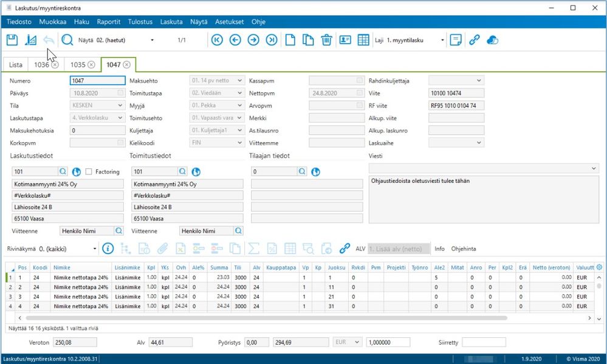This screenshot has width=607, height=364.
Task: Enable the Factoring checkbox
Action: pos(89,172)
